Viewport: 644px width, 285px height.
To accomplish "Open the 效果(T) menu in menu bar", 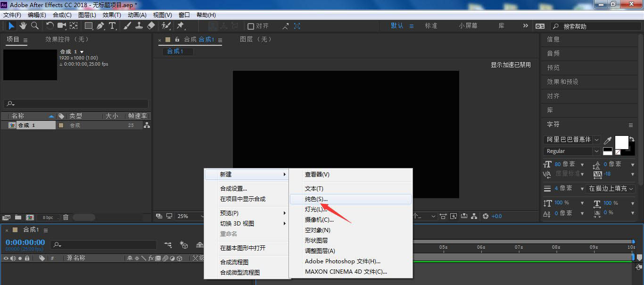I will click(x=111, y=15).
